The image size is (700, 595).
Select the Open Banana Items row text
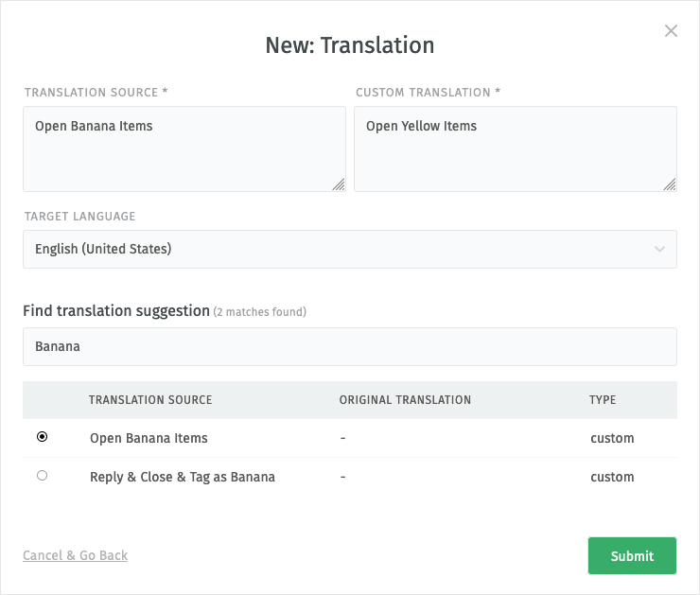[x=149, y=438]
